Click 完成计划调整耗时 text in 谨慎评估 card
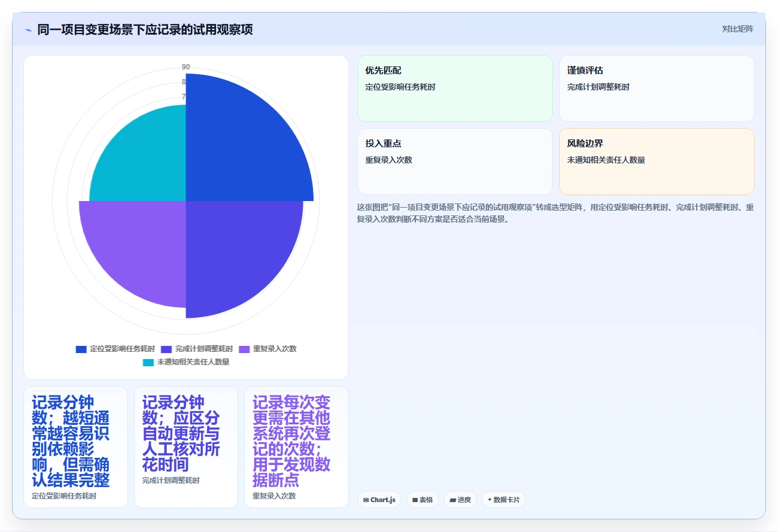 (x=598, y=87)
